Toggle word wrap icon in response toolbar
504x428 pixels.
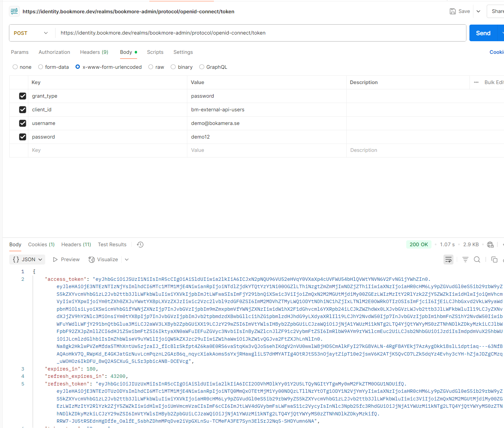click(x=448, y=260)
